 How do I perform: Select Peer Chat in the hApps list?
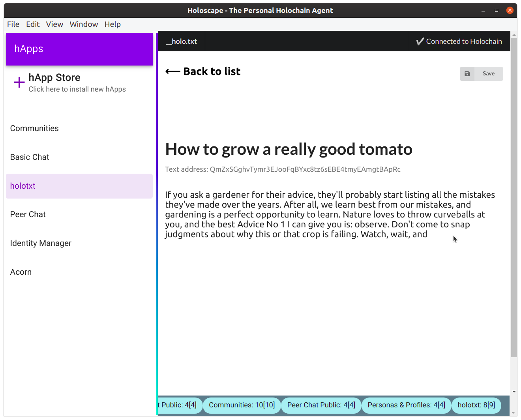pos(79,214)
